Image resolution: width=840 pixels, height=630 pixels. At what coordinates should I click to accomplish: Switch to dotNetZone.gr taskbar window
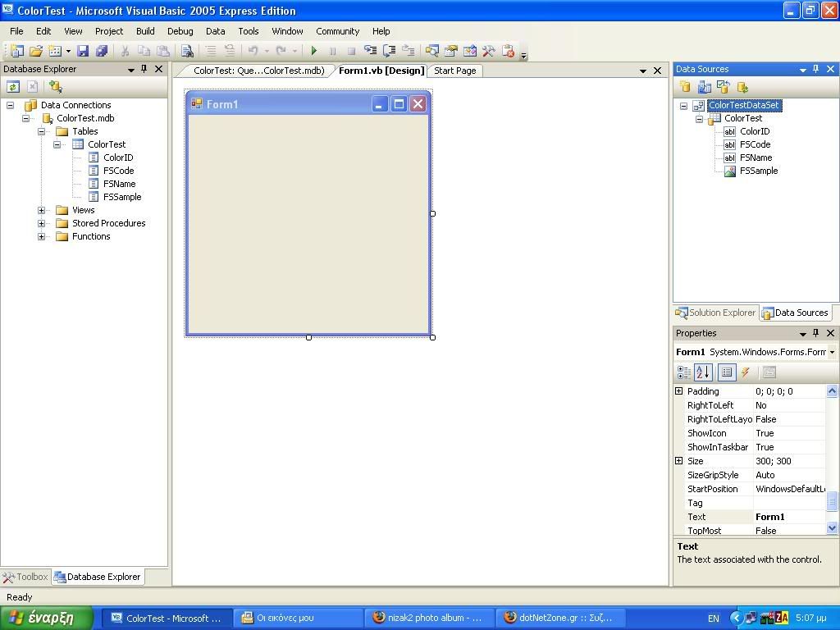[560, 618]
